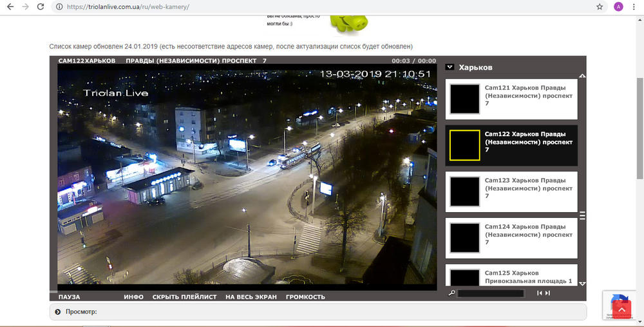This screenshot has width=644, height=327.
Task: Reload the web page
Action: [40, 6]
